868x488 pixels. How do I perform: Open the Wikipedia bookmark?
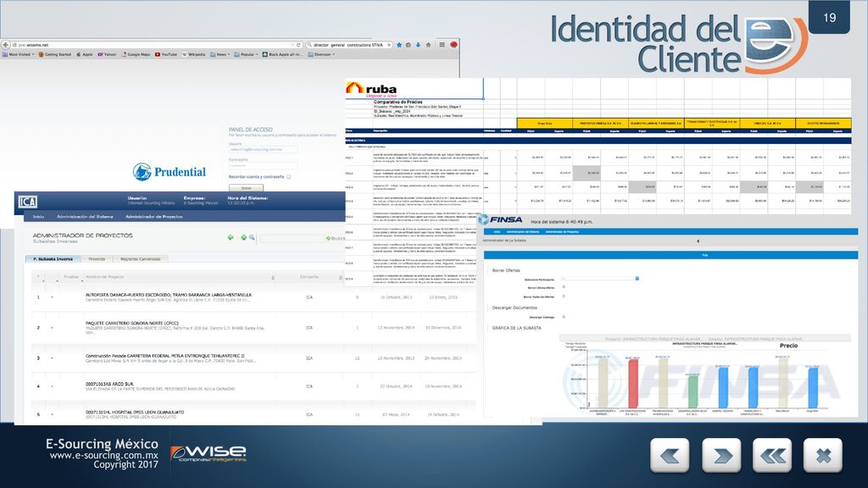pos(194,54)
